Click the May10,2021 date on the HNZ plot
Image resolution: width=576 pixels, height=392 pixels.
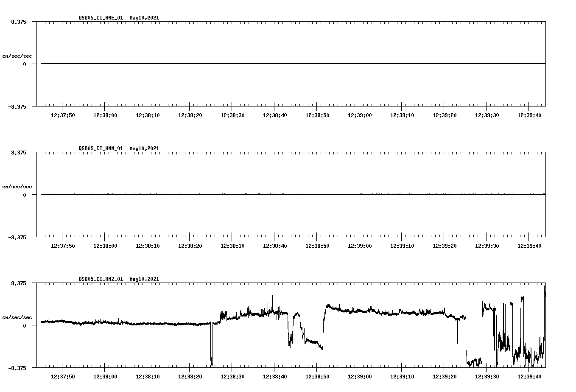(x=144, y=279)
